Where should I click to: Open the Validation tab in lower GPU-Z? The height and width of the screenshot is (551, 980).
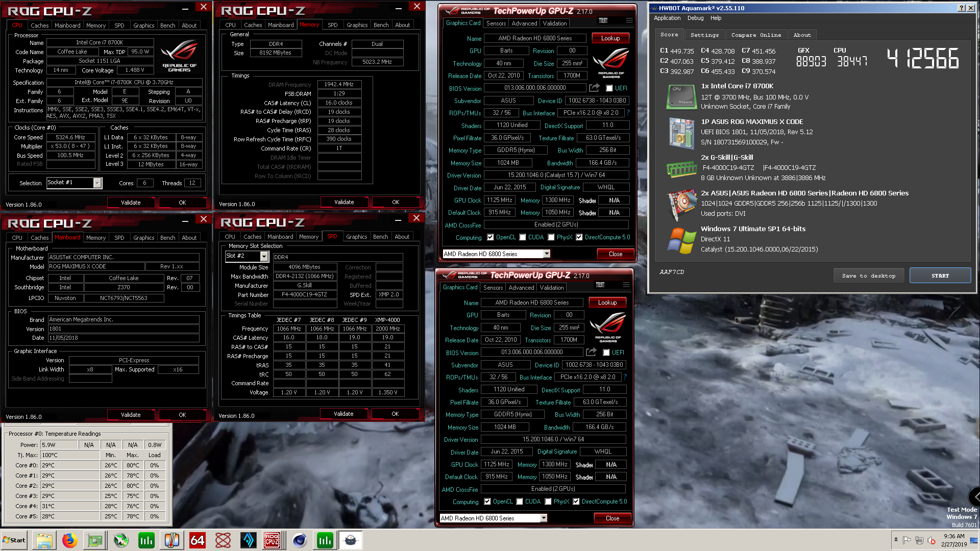tap(552, 288)
